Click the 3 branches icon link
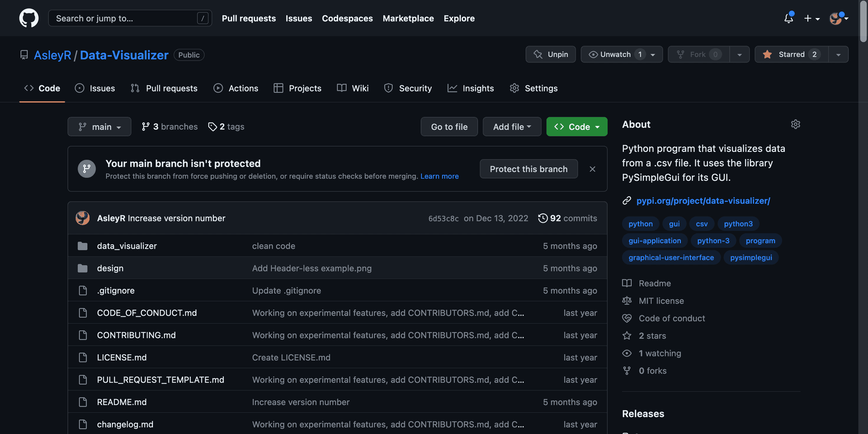This screenshot has height=434, width=868. tap(146, 127)
